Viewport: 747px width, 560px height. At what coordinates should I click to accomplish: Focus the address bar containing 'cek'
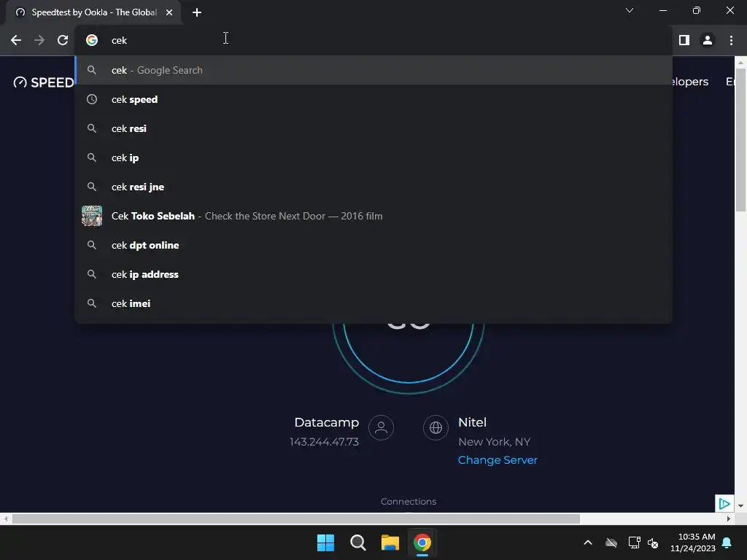tap(374, 40)
